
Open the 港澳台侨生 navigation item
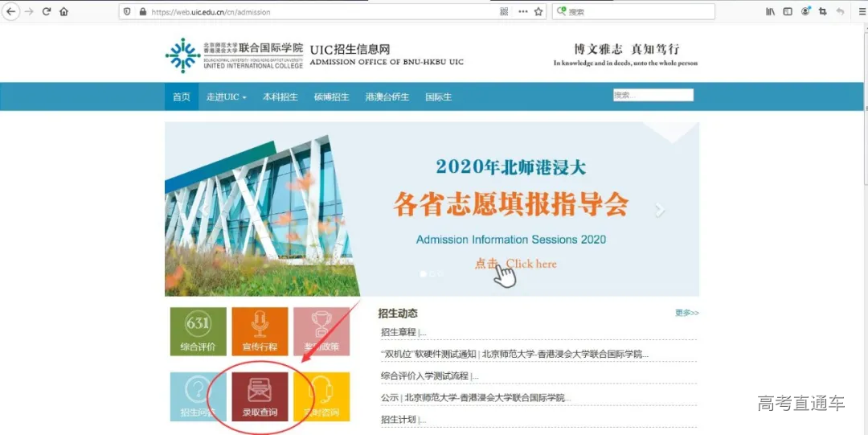[x=387, y=97]
